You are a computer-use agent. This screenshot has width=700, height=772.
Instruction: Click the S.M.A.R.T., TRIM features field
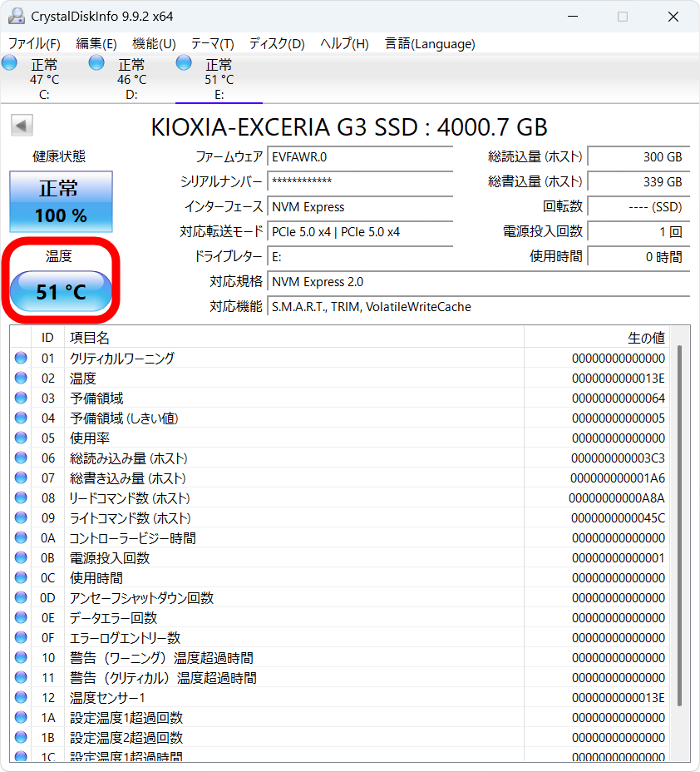pos(479,307)
